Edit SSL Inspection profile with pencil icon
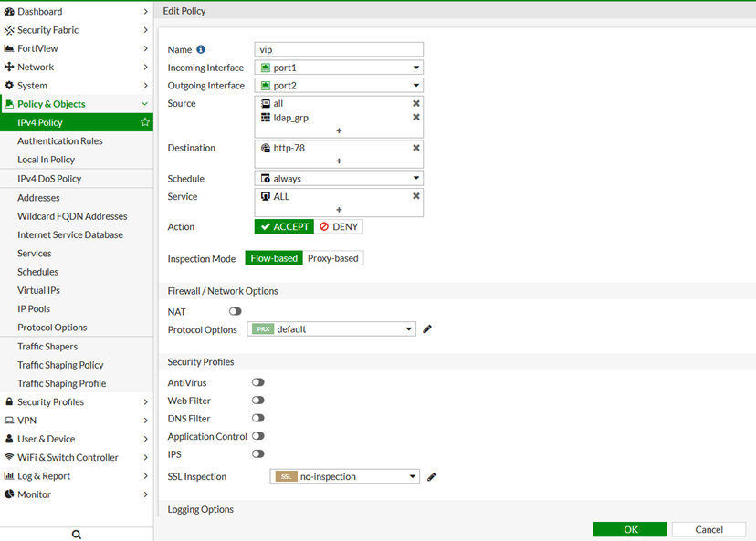Image resolution: width=756 pixels, height=541 pixels. [432, 476]
